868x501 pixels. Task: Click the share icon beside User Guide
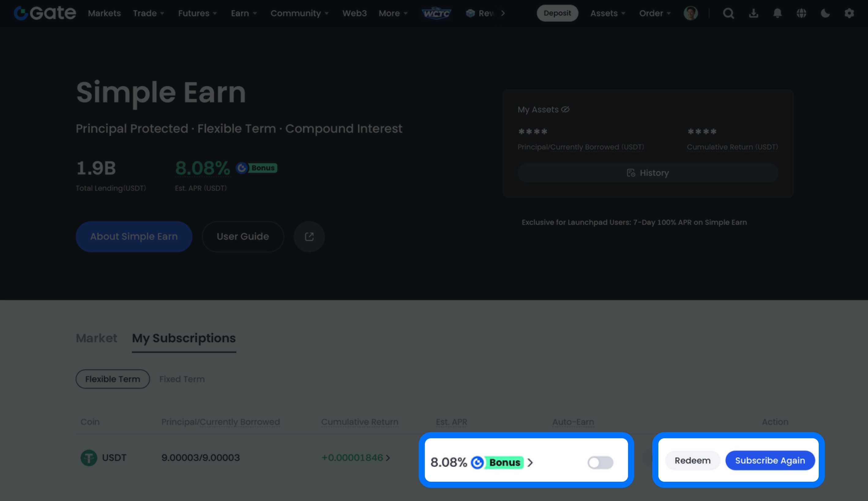pos(309,237)
